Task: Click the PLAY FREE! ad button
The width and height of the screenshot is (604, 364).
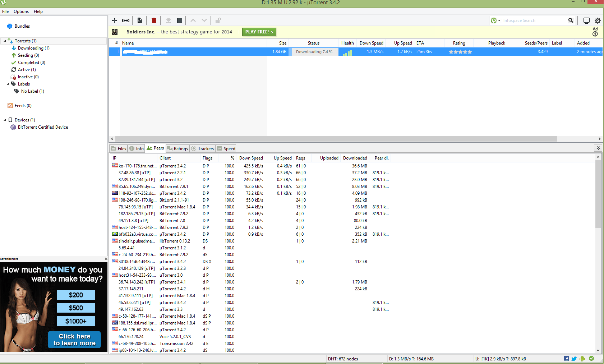Action: click(259, 32)
